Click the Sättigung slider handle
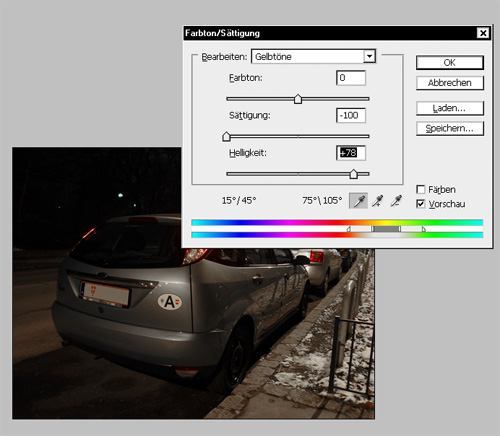This screenshot has height=436, width=500. 226,137
